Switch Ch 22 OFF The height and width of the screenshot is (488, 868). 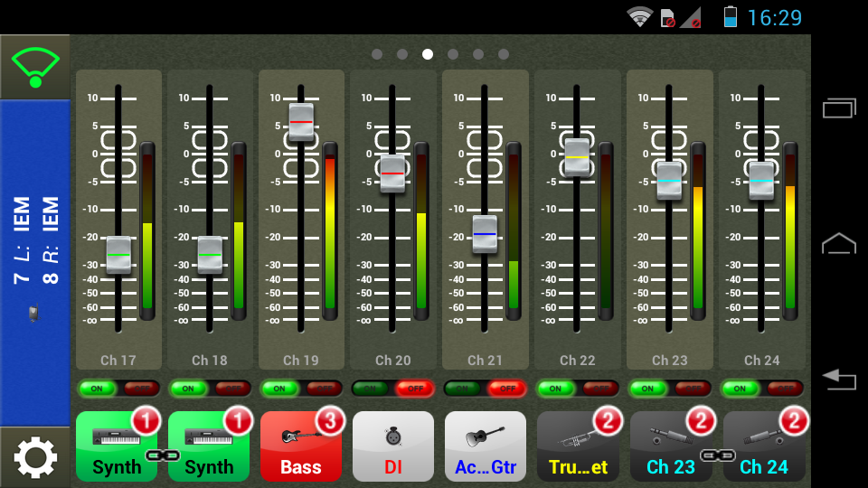[600, 389]
